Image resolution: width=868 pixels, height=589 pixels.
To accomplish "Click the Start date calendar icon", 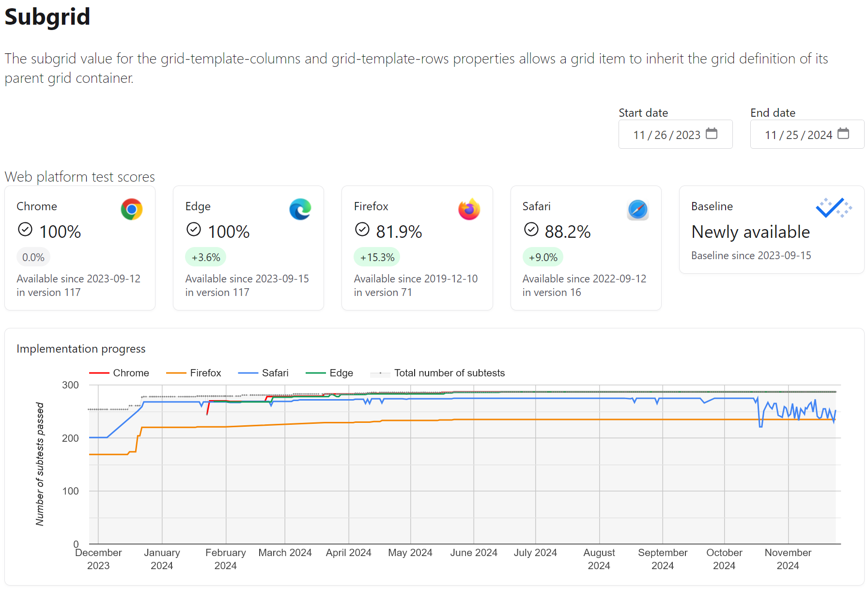I will [x=712, y=134].
